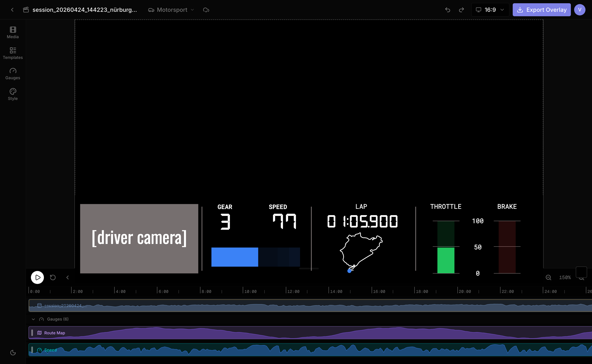Toggle dark mode moon icon

click(13, 353)
